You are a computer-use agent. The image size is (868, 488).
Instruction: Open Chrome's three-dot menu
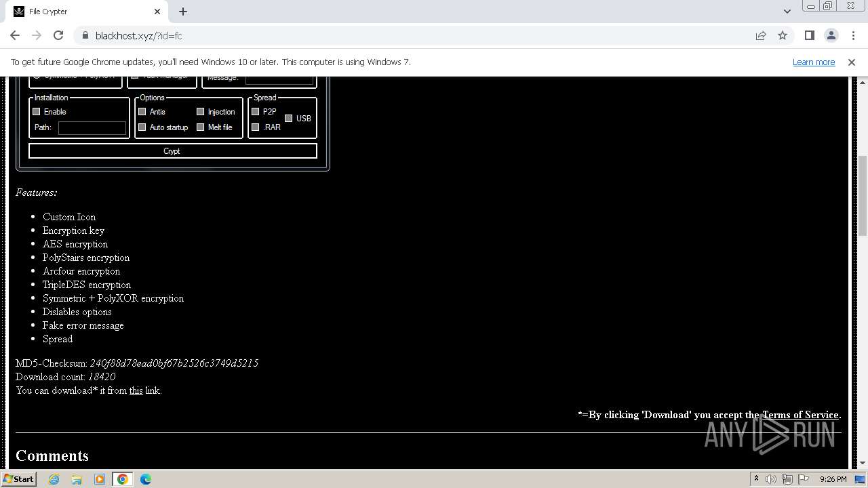pyautogui.click(x=852, y=35)
